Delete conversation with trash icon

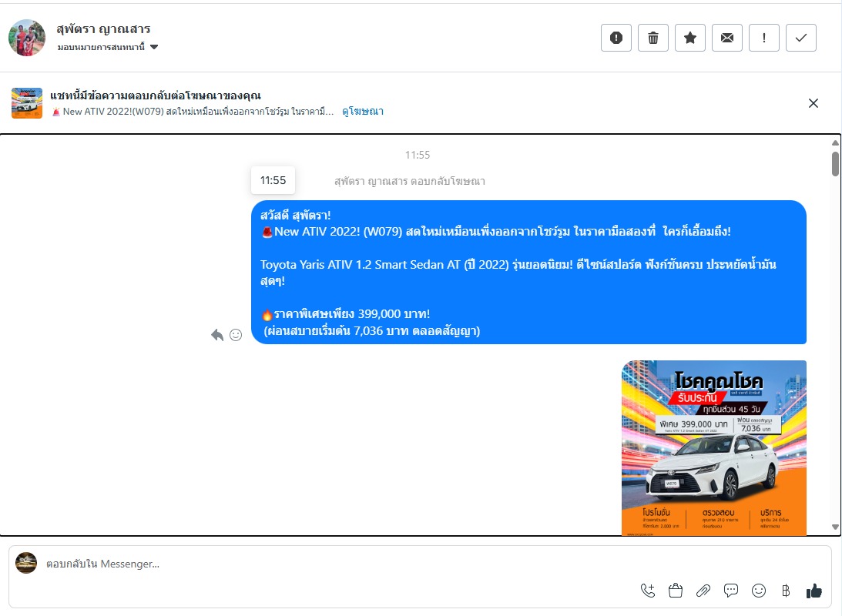(653, 38)
